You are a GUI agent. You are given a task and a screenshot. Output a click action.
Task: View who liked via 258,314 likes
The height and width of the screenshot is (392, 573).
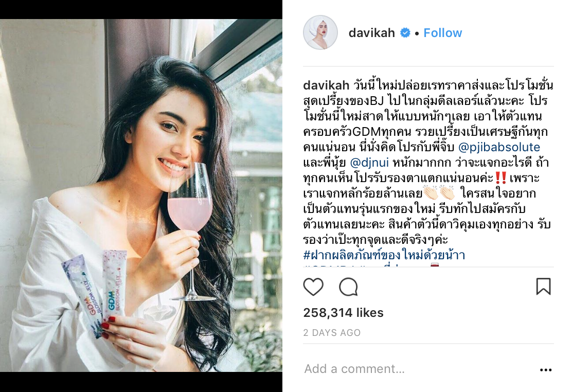coord(343,313)
